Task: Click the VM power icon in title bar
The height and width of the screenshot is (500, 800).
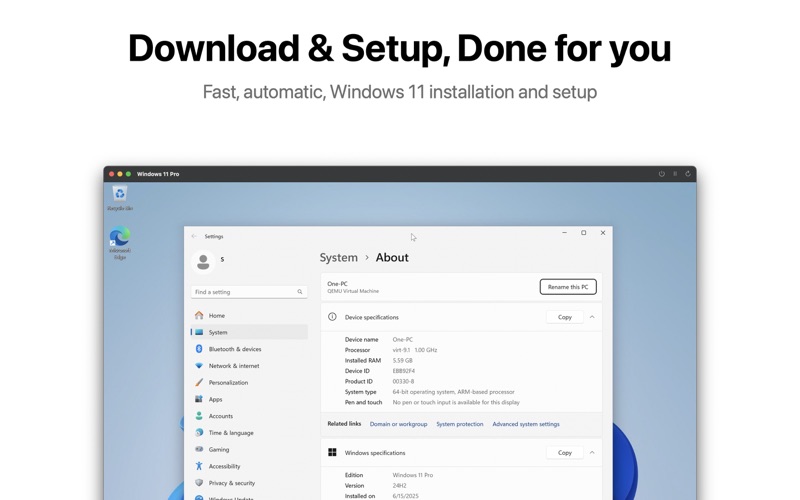Action: [661, 174]
